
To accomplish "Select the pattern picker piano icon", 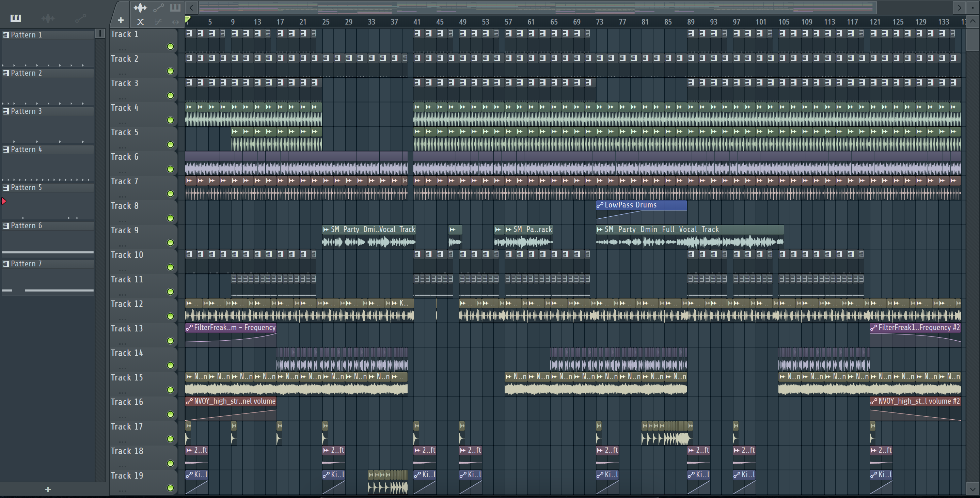I will pyautogui.click(x=16, y=18).
